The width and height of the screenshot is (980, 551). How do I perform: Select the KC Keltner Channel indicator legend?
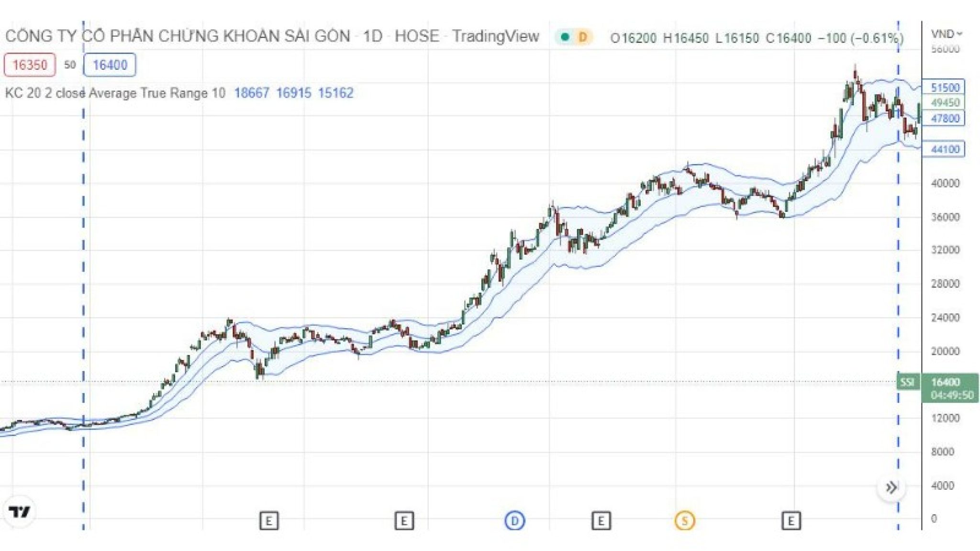tap(115, 93)
